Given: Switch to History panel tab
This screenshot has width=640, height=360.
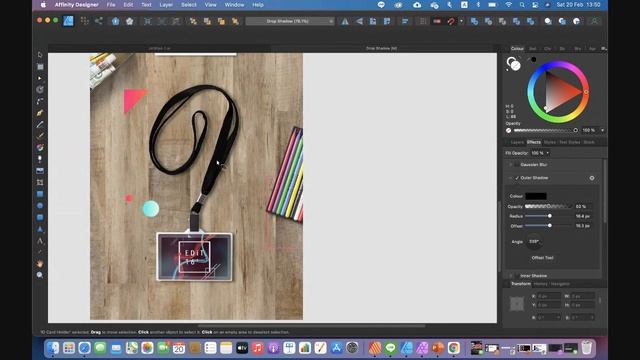Looking at the screenshot, I should [540, 284].
